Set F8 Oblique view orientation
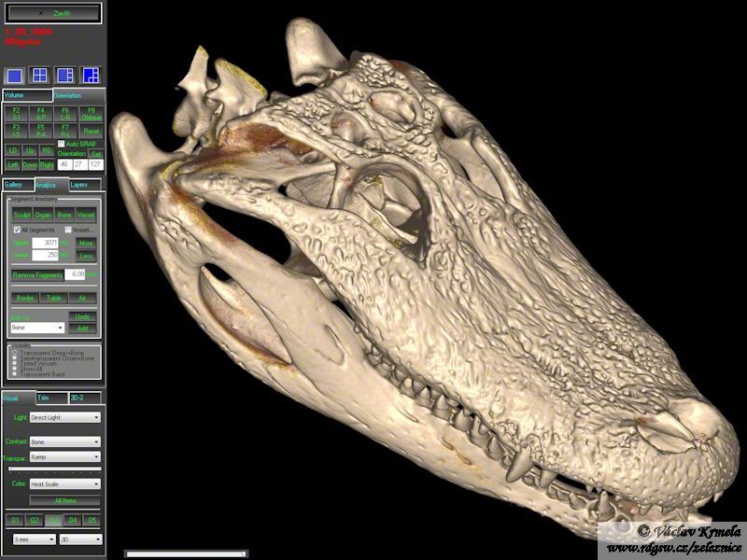 [x=91, y=114]
